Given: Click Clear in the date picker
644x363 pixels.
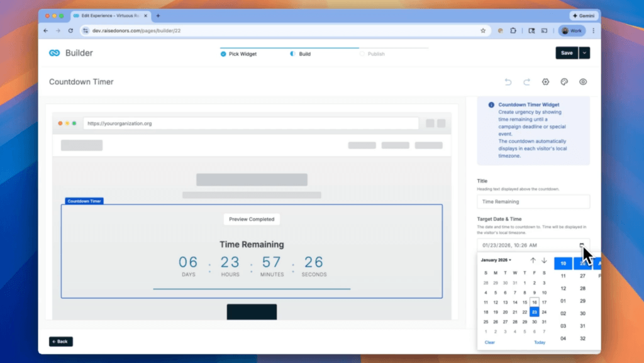Looking at the screenshot, I should 489,342.
